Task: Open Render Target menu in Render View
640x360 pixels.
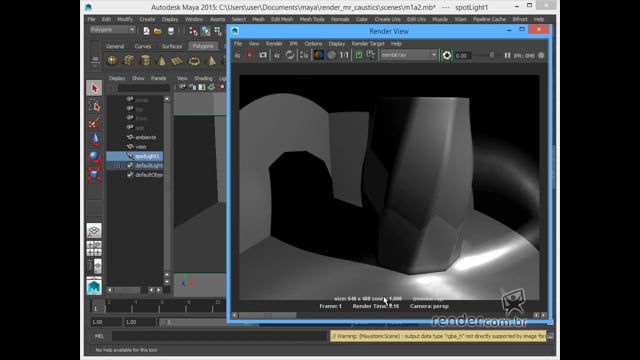Action: click(x=368, y=44)
